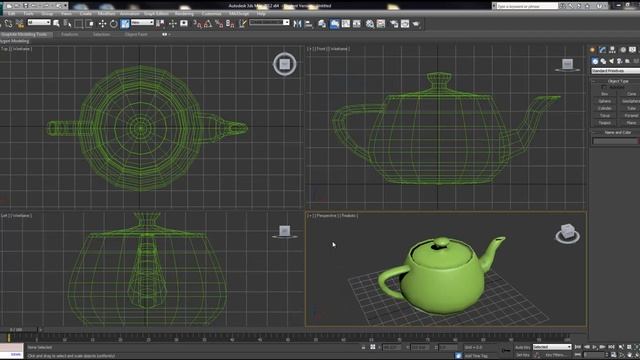Click the Use Pivot Point Center icon

click(x=160, y=24)
